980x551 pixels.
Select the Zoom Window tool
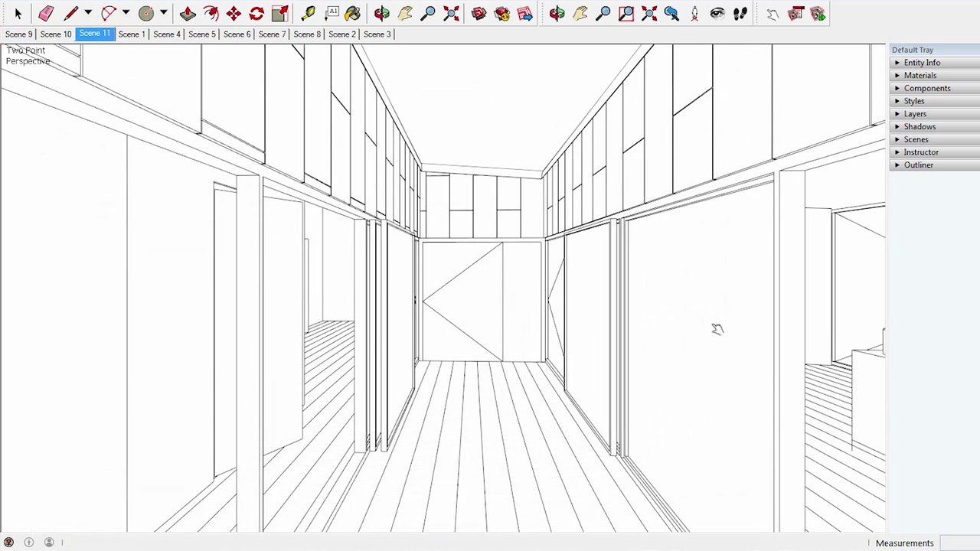pos(626,13)
